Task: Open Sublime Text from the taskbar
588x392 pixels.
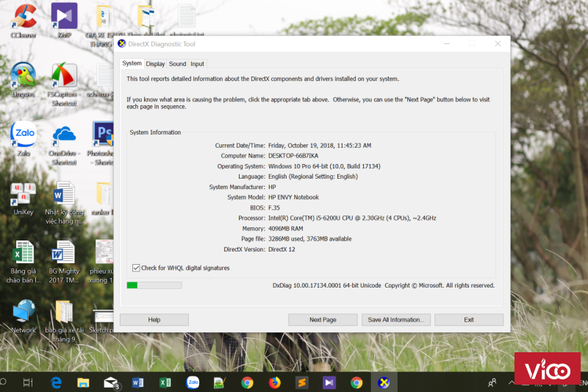Action: click(x=302, y=382)
